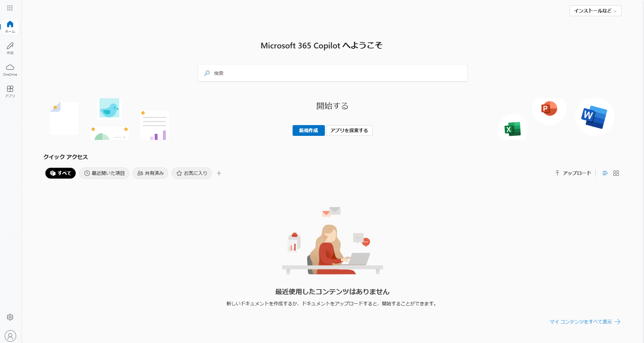This screenshot has height=343, width=644.
Task: Go to Home (ホーム) in sidebar
Action: coord(10,27)
